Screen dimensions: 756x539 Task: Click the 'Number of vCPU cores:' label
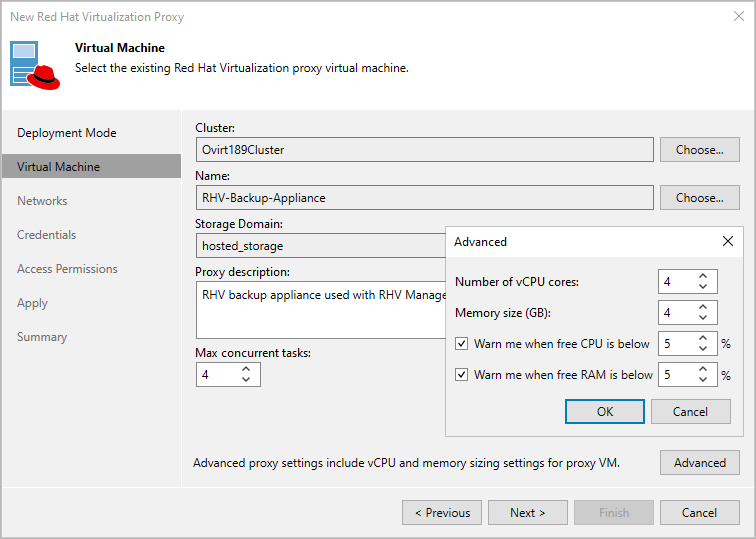coord(517,282)
